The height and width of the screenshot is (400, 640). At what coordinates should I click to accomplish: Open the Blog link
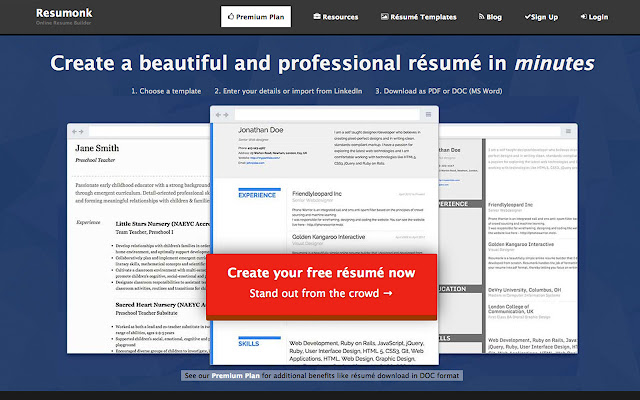pos(490,17)
